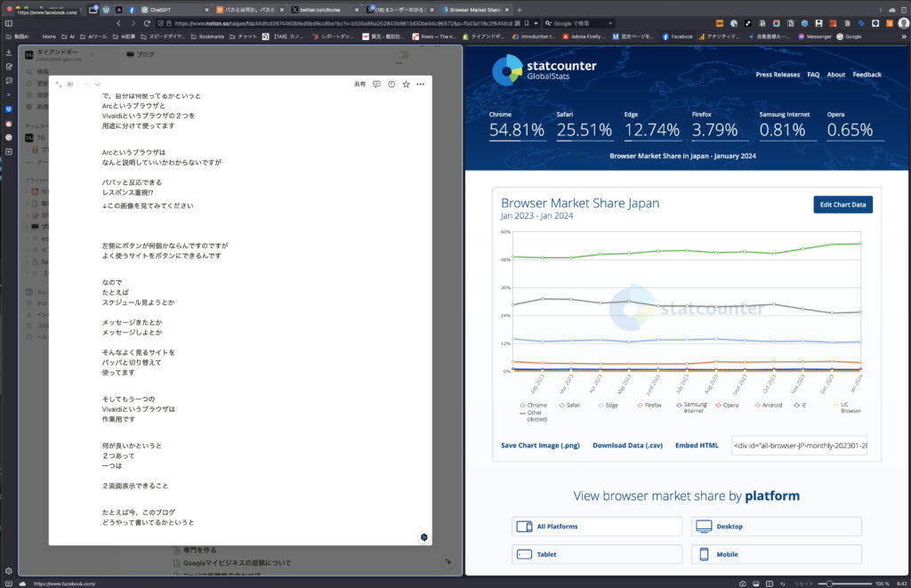Image resolution: width=911 pixels, height=588 pixels.
Task: Open the チャット bookmarks folder
Action: click(243, 36)
